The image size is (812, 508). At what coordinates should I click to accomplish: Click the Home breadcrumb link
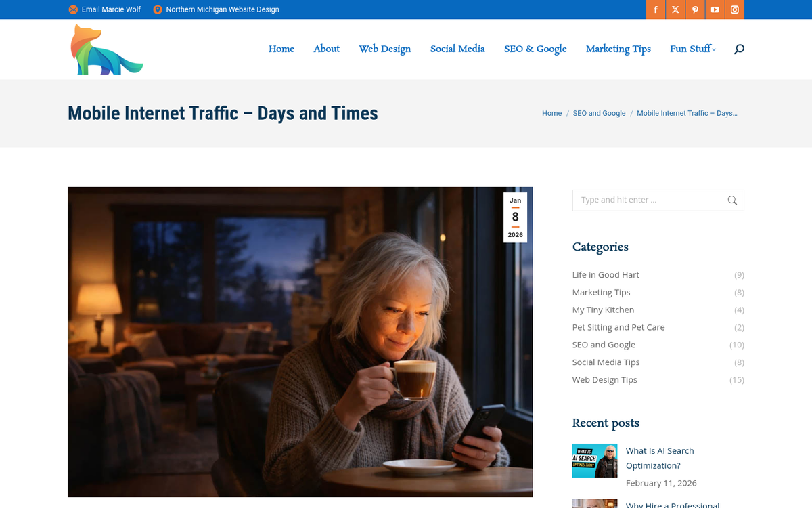[551, 113]
